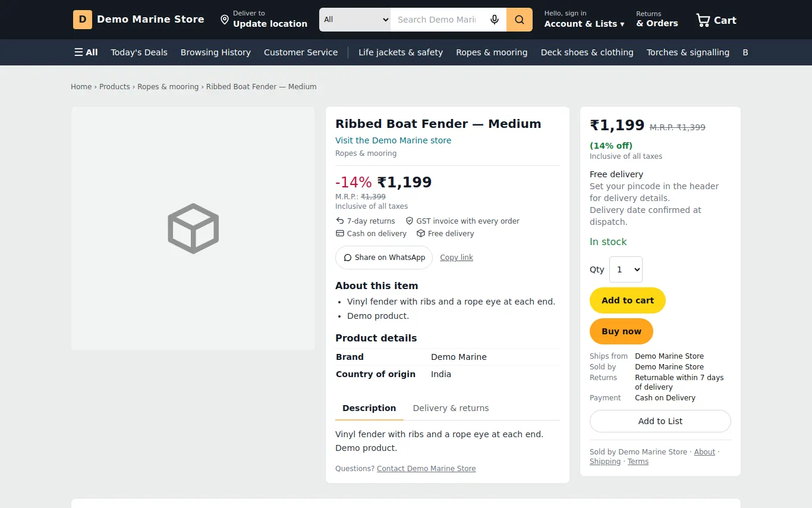The height and width of the screenshot is (508, 812).
Task: Click the product placeholder box image
Action: click(193, 228)
